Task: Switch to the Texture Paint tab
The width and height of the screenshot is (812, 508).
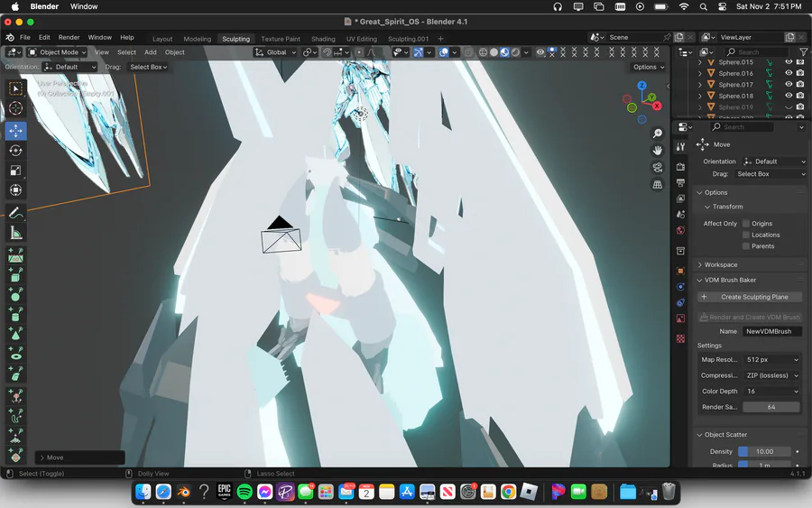Action: coord(281,39)
